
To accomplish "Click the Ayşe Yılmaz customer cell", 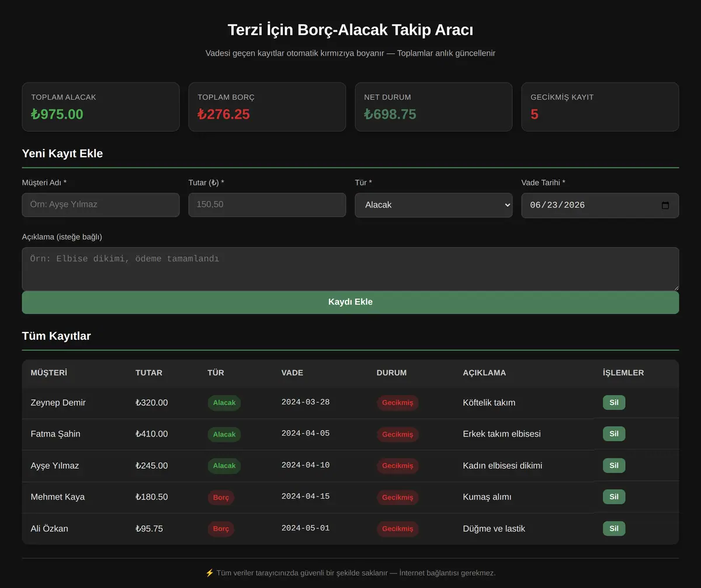I will (x=55, y=466).
